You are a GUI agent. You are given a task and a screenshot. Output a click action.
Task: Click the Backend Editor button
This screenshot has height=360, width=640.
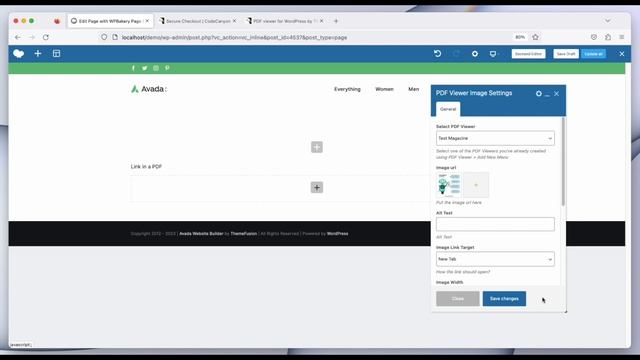click(529, 54)
